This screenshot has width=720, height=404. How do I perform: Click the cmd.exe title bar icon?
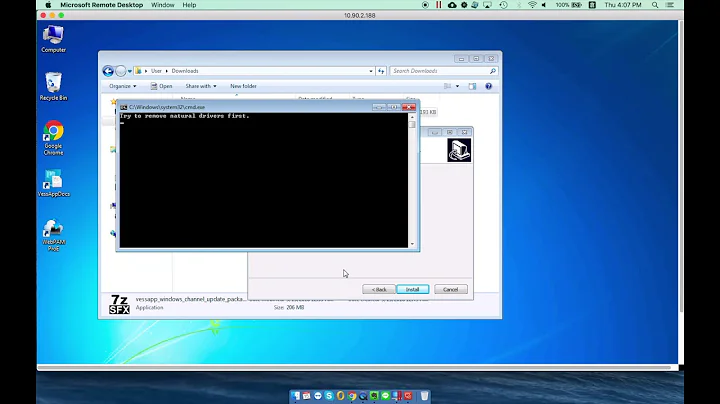click(124, 107)
